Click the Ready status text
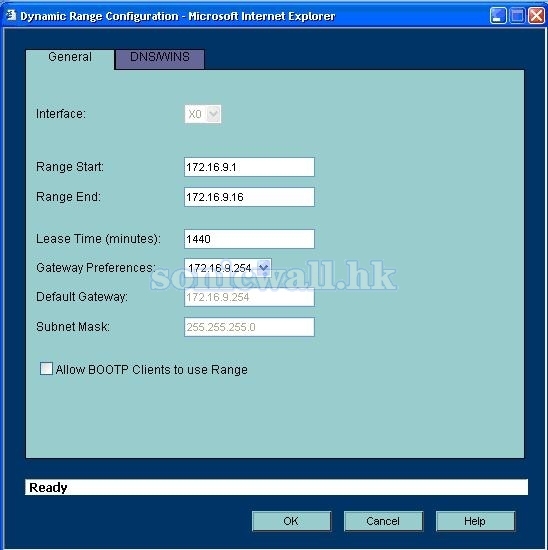Screen dimensions: 548x550 (48, 488)
